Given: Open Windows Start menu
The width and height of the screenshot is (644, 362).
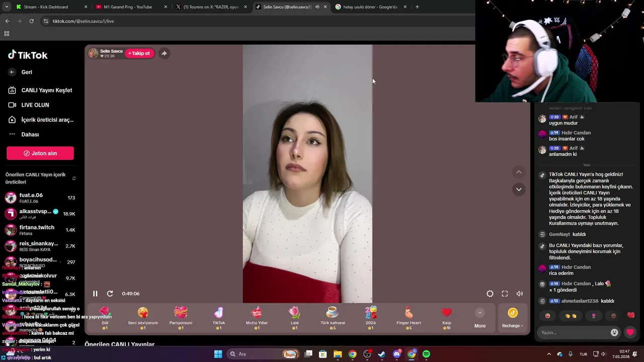Looking at the screenshot, I should tap(218, 354).
